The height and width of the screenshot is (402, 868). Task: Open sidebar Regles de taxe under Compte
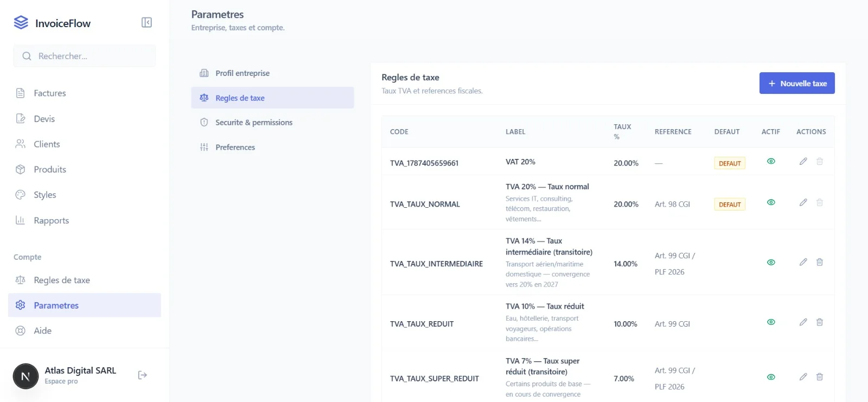coord(85,280)
